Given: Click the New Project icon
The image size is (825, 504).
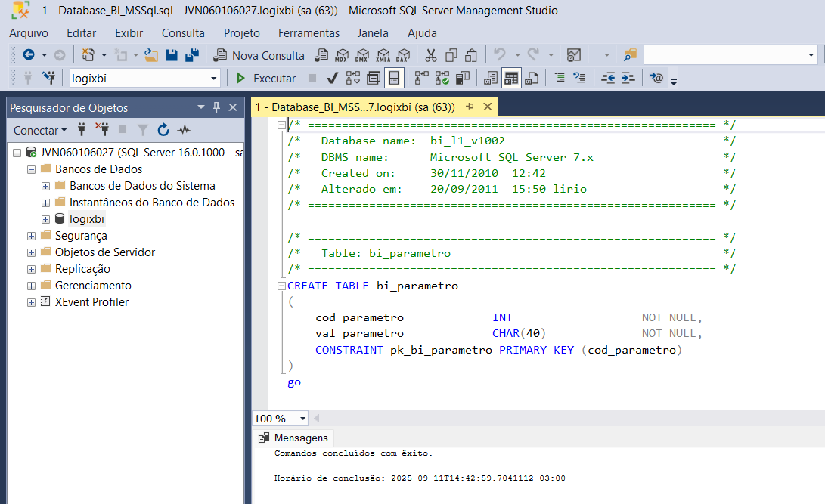Looking at the screenshot, I should (x=88, y=55).
